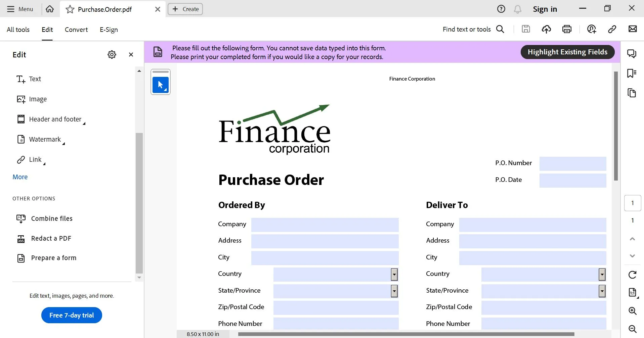Viewport: 644px width, 338px height.
Task: Open the Organize Pages panel
Action: (x=632, y=93)
